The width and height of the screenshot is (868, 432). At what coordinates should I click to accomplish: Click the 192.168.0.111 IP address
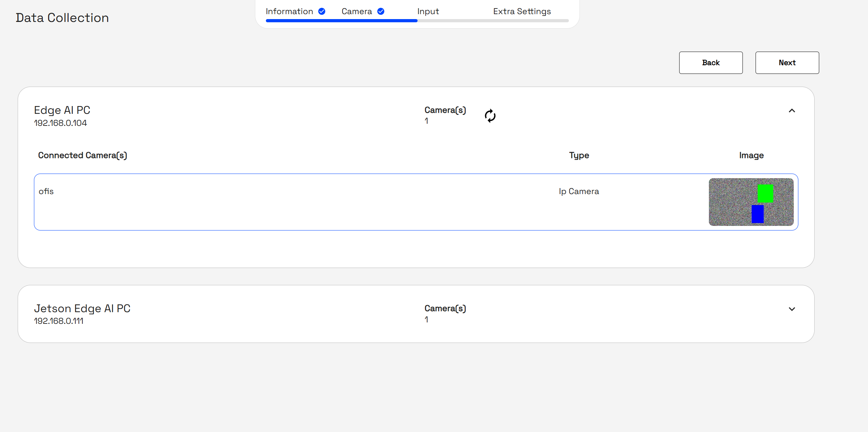pos(59,321)
